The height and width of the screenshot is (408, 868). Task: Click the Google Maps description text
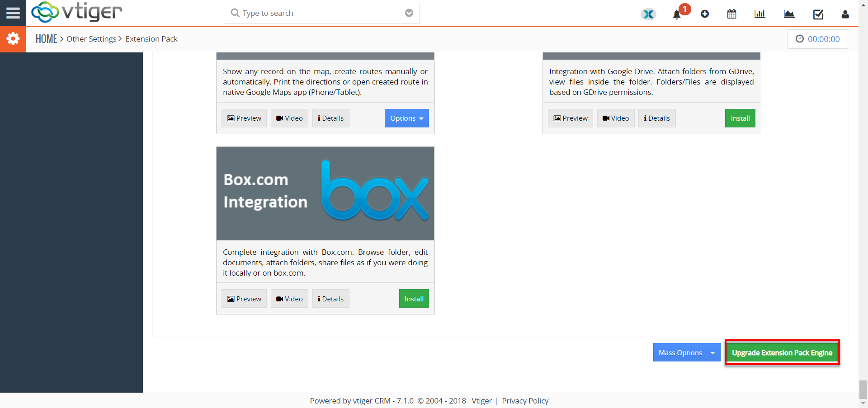325,82
